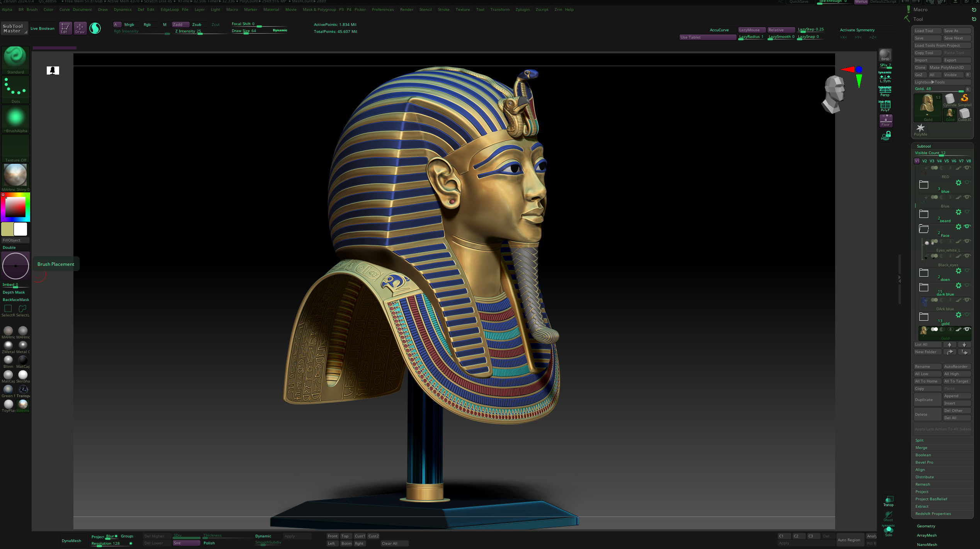This screenshot has height=549, width=980.
Task: Select the Standard brush thumbnail
Action: (x=15, y=60)
